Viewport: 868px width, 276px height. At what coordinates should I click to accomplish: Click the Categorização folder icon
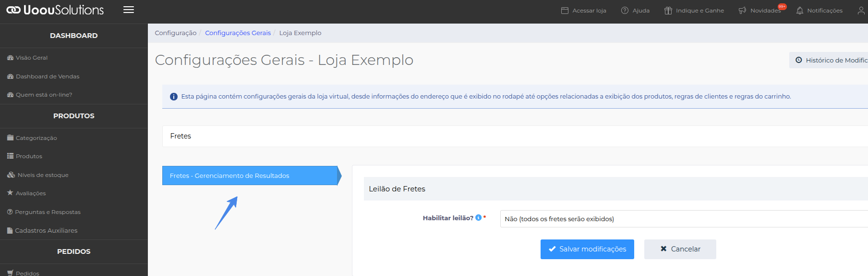(10, 138)
